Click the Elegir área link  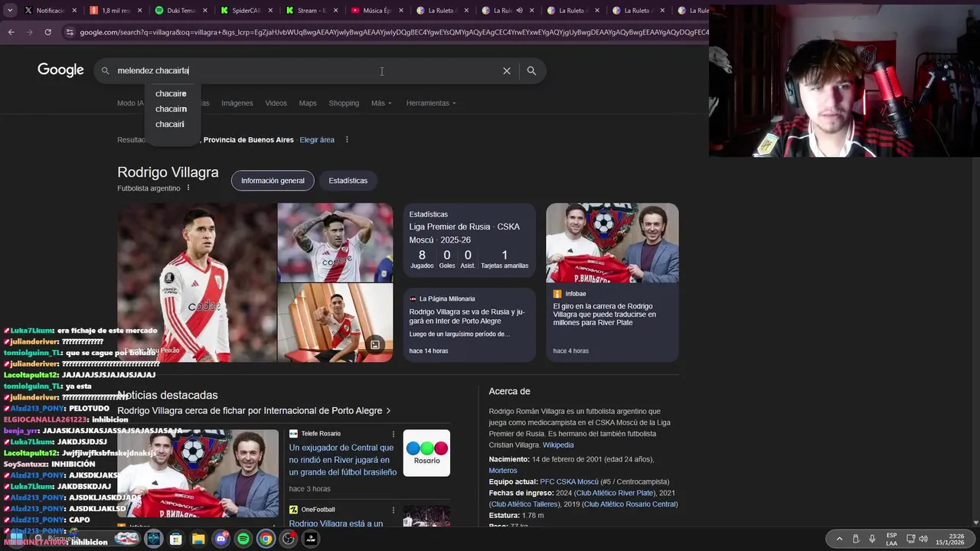[x=317, y=140]
